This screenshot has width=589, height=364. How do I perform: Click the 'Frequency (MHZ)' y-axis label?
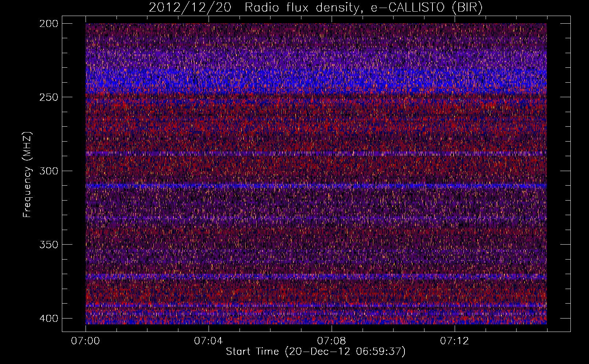click(x=27, y=175)
